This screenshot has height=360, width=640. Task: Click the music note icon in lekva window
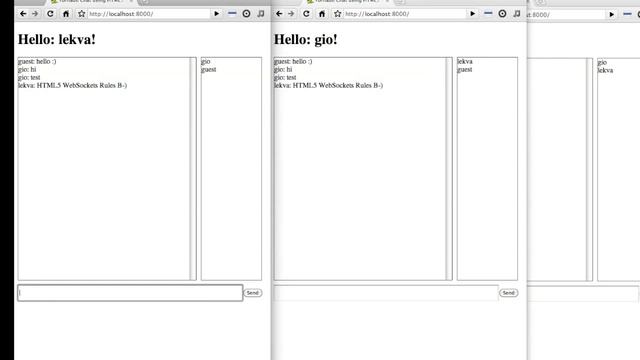point(261,14)
